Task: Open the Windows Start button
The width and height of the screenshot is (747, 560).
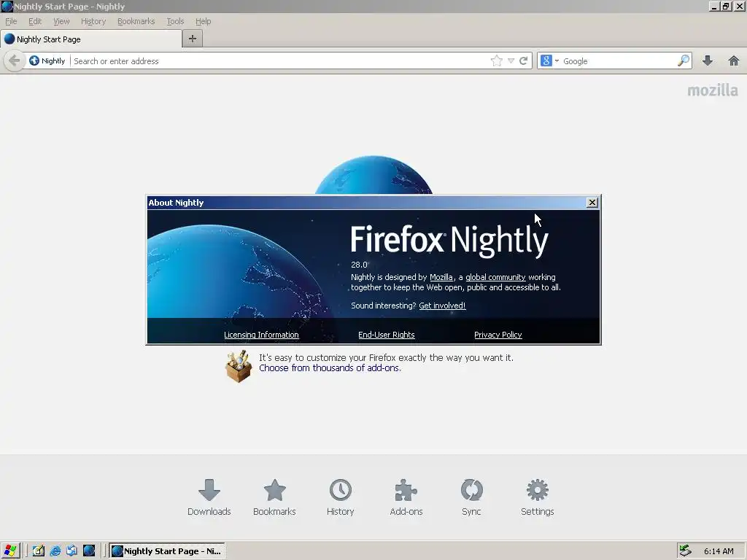Action: tap(10, 551)
